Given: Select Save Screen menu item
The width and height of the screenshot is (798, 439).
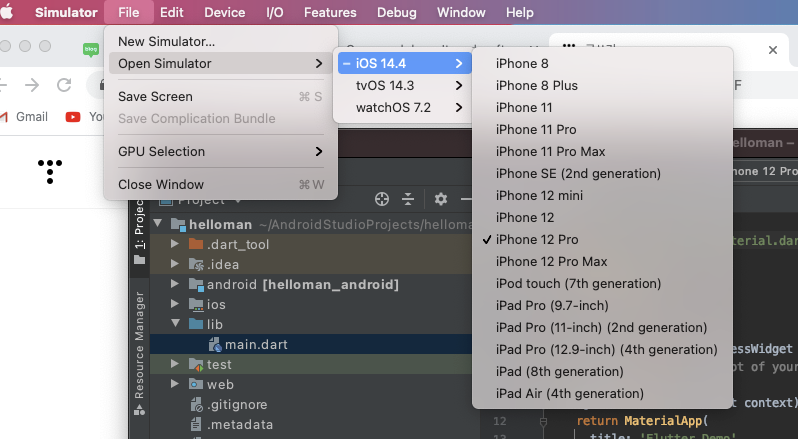Looking at the screenshot, I should point(221,96).
